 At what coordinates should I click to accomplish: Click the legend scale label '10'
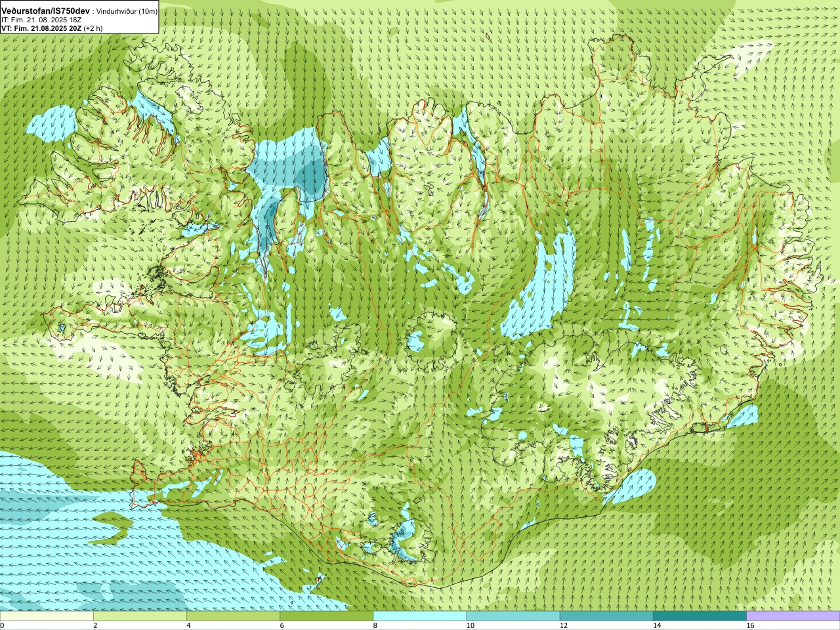[471, 625]
